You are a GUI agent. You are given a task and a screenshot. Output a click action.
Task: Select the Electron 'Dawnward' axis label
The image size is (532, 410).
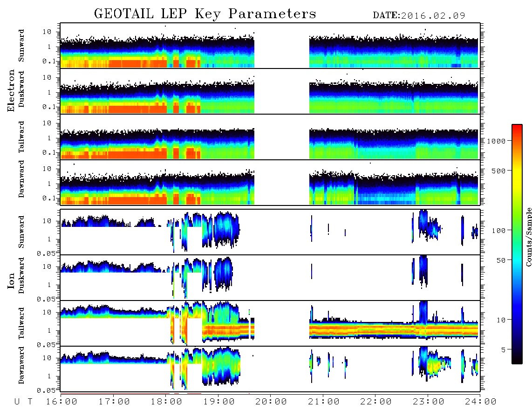click(21, 179)
